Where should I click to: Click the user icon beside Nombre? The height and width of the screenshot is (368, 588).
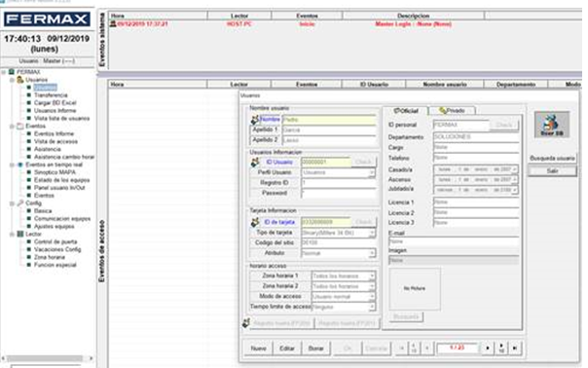[x=255, y=120]
